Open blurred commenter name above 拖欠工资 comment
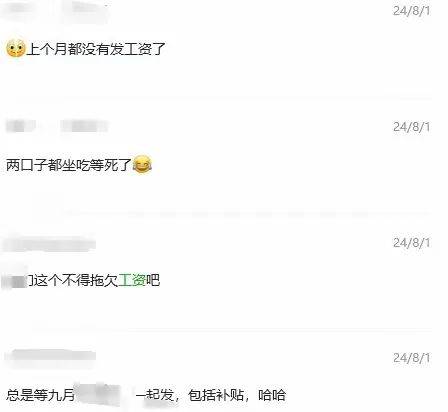Screen dimensions: 448x412 tap(49, 243)
